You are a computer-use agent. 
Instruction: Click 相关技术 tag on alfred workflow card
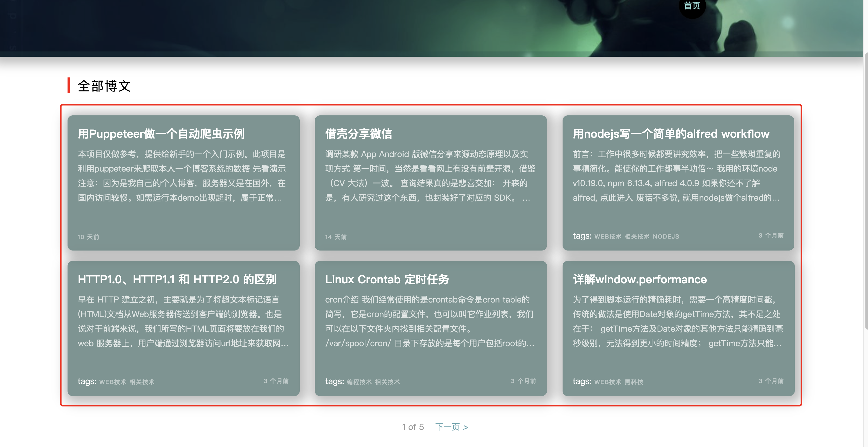click(637, 237)
